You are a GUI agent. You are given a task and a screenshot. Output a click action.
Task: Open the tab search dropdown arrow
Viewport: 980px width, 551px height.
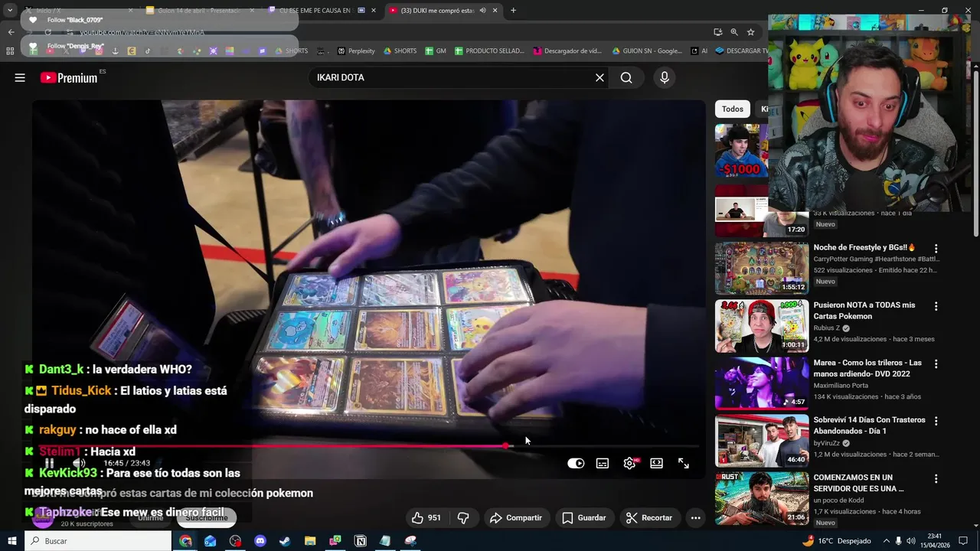[x=10, y=11]
